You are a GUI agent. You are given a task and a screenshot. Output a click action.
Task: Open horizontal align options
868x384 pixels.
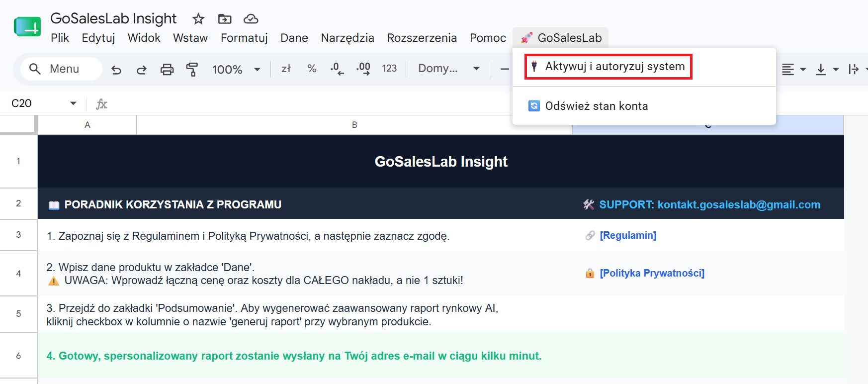[793, 69]
